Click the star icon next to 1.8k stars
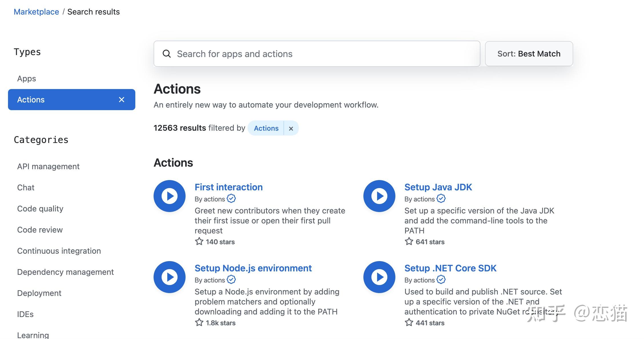Viewport: 644px width, 339px height. click(199, 323)
